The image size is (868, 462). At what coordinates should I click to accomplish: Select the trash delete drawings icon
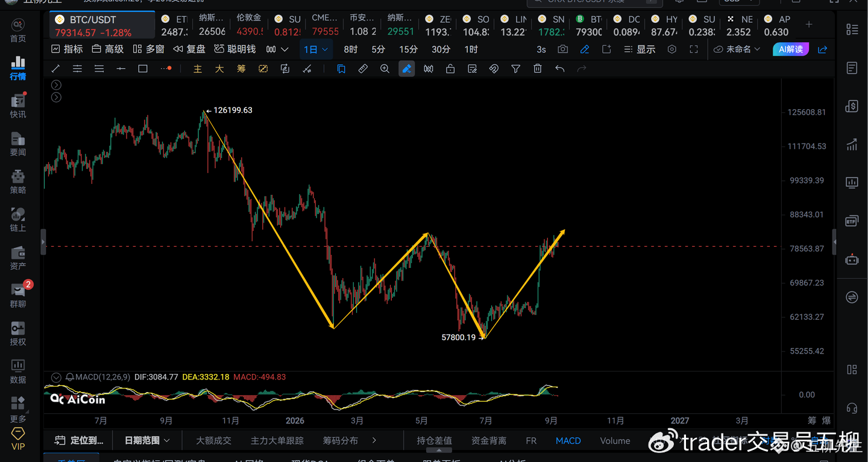point(538,69)
